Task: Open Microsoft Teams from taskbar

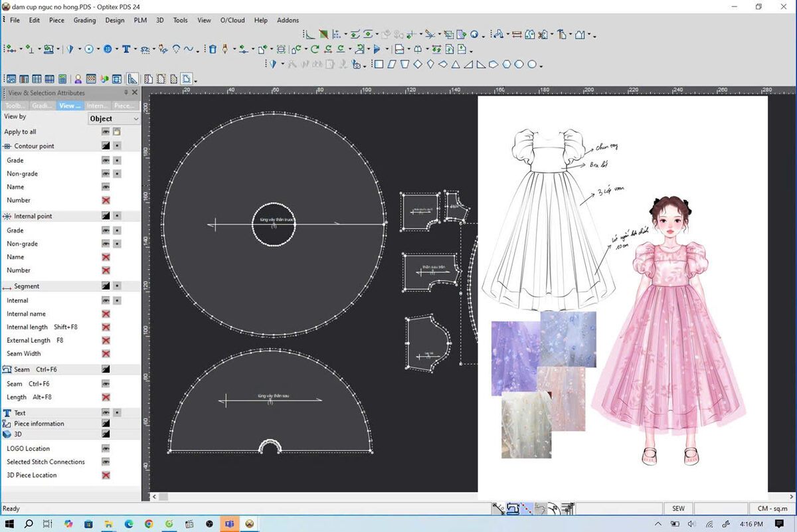Action: [229, 524]
